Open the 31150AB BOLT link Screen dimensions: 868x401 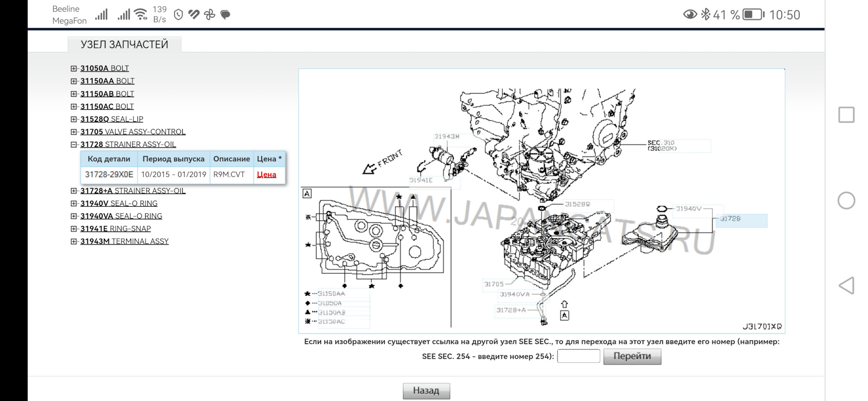107,94
